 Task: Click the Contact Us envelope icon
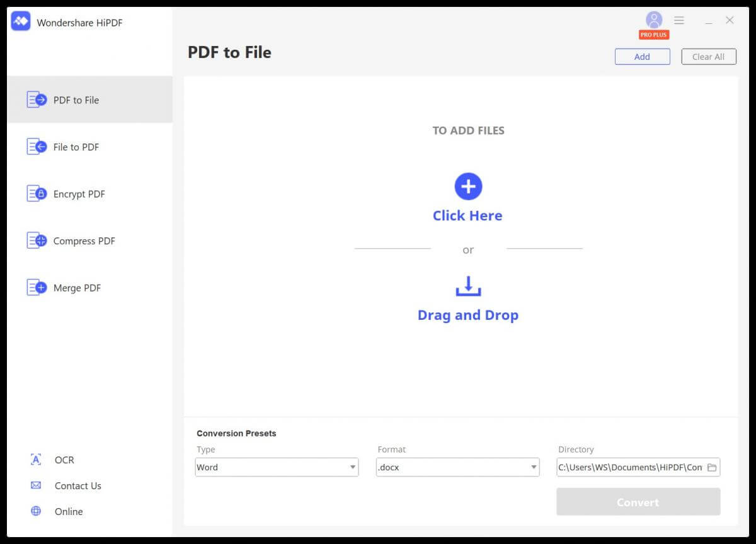[36, 485]
